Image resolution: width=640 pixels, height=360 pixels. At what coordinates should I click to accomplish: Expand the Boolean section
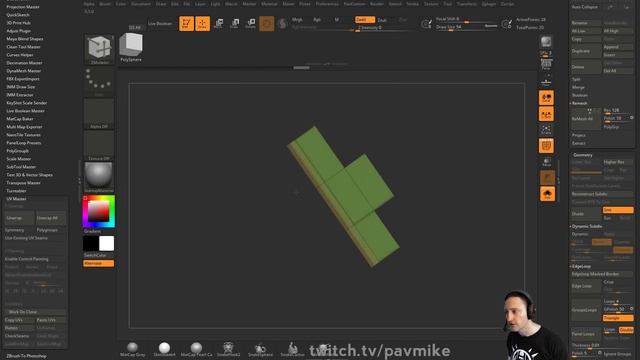point(580,95)
